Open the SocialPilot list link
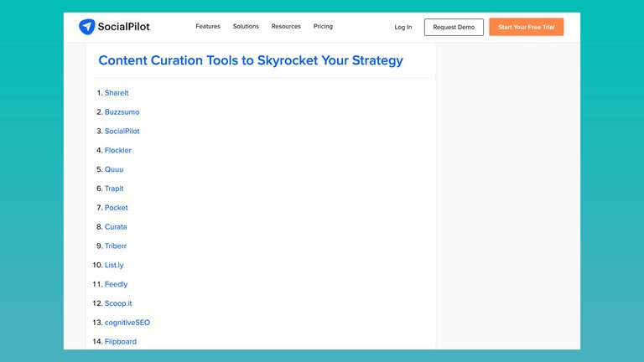 coord(122,132)
